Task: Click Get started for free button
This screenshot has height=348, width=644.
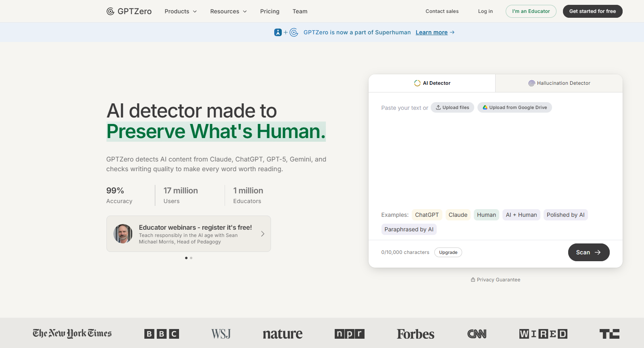Action: [593, 11]
